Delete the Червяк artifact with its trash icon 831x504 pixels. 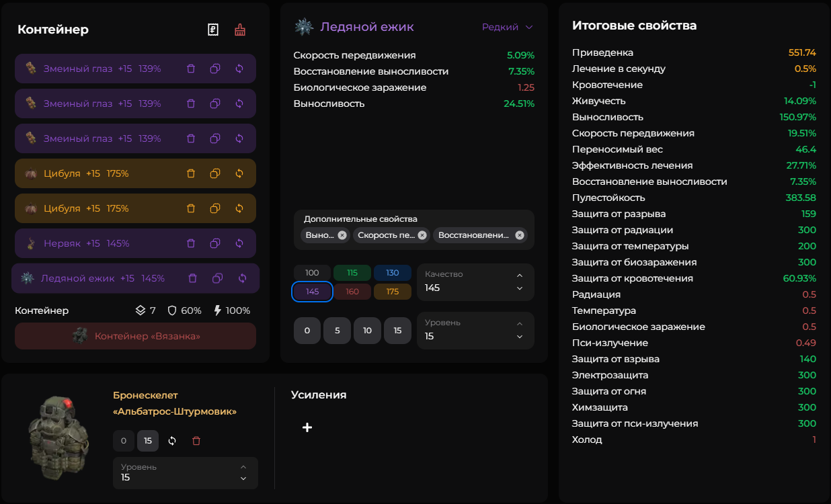point(191,243)
